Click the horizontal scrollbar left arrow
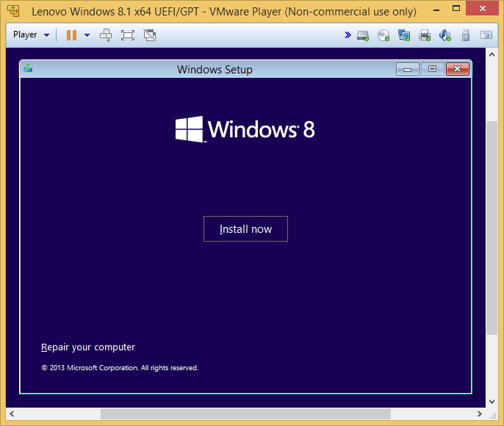 (12, 414)
